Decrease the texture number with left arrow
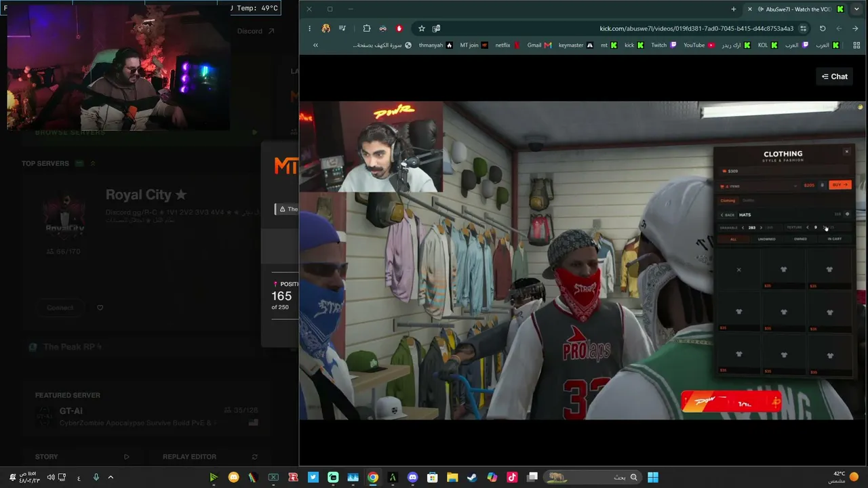This screenshot has width=868, height=488. [x=807, y=228]
